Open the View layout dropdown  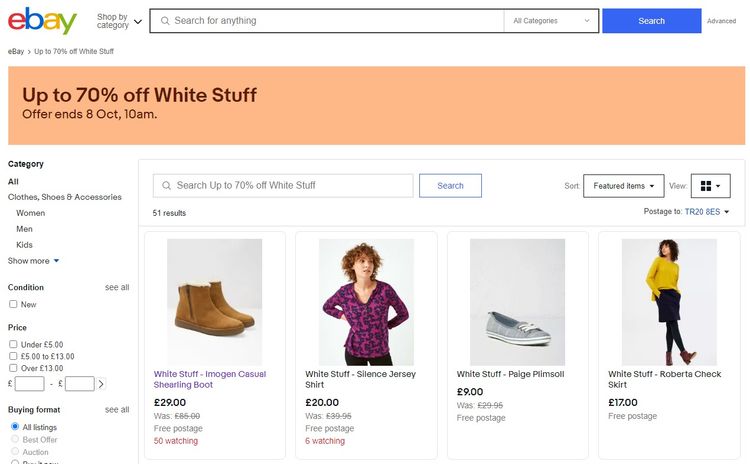coord(710,186)
